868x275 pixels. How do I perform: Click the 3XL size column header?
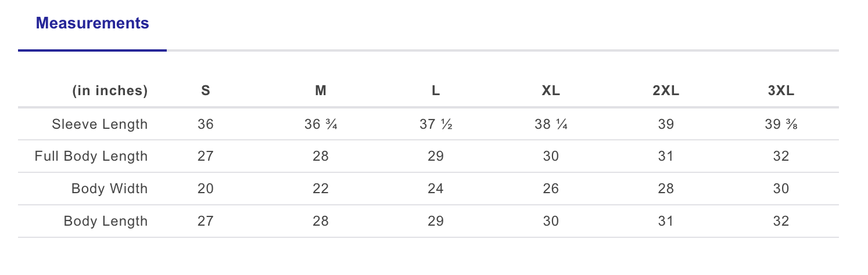tap(781, 91)
